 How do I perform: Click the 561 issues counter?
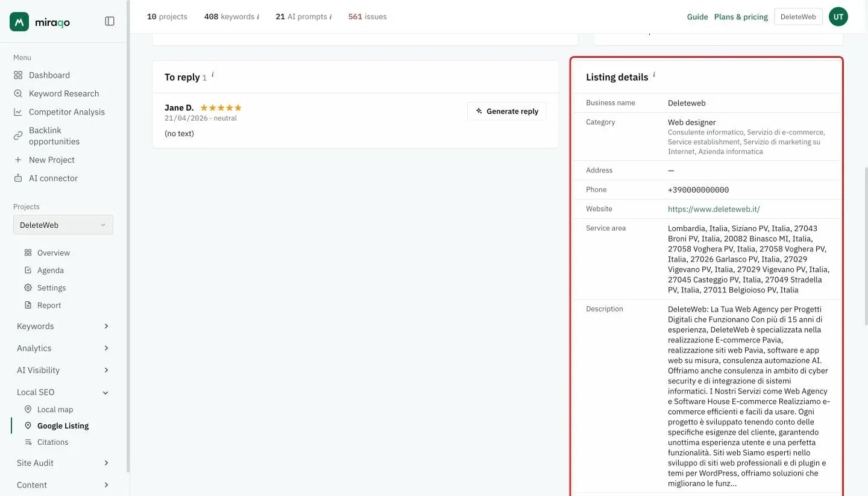coord(368,17)
